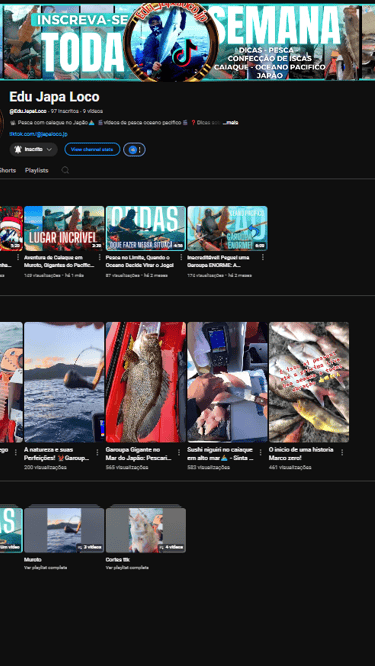Click the View channel stats button
The width and height of the screenshot is (375, 666).
(92, 150)
